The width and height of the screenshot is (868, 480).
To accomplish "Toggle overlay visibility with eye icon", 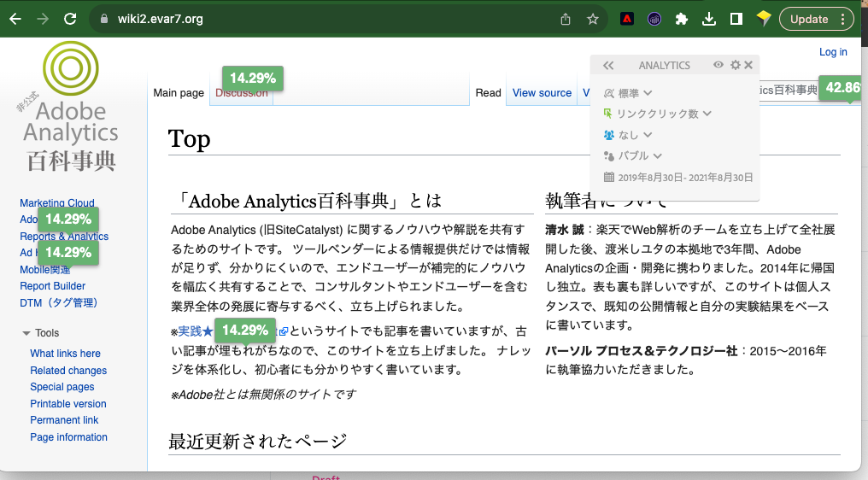I will 718,65.
